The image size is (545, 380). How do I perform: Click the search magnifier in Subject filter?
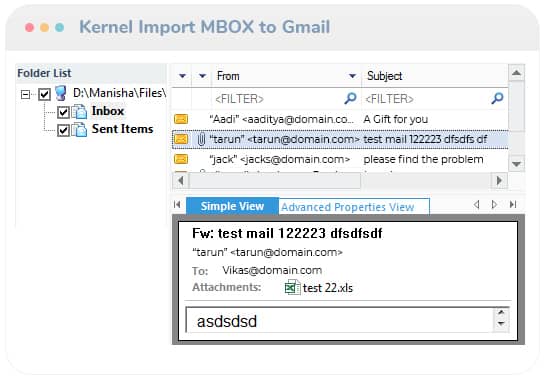tap(498, 98)
